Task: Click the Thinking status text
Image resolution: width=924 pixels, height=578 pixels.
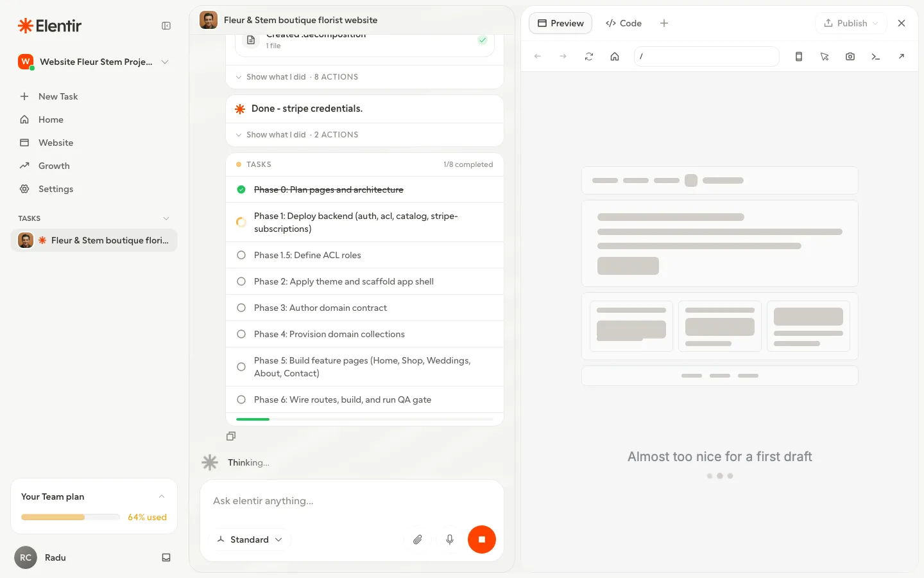Action: (x=248, y=462)
